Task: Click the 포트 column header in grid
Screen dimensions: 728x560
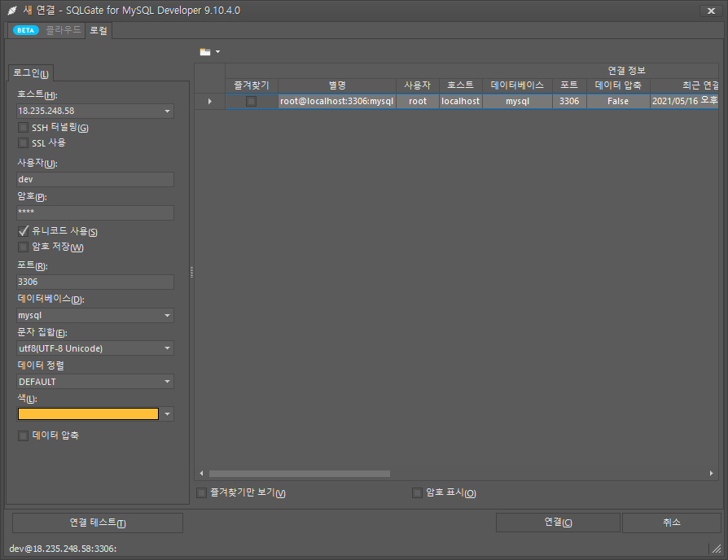Action: [569, 85]
